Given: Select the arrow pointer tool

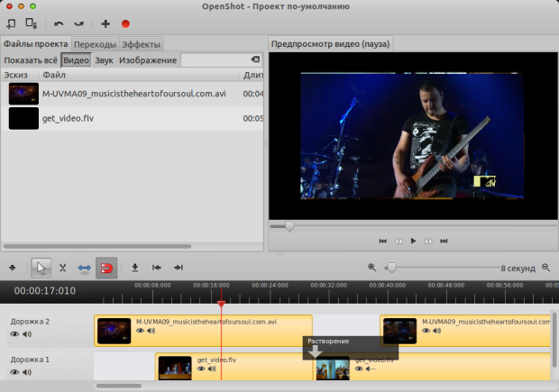Looking at the screenshot, I should tap(41, 268).
